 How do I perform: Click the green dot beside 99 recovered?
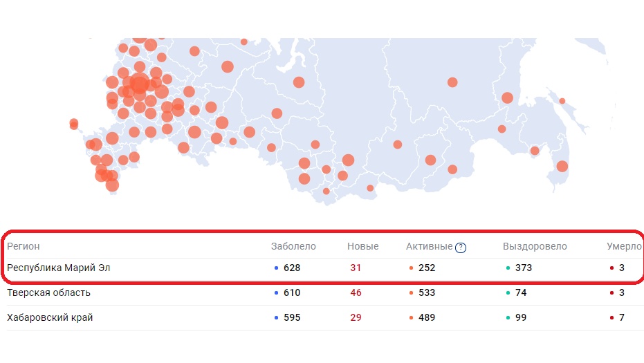click(x=508, y=318)
